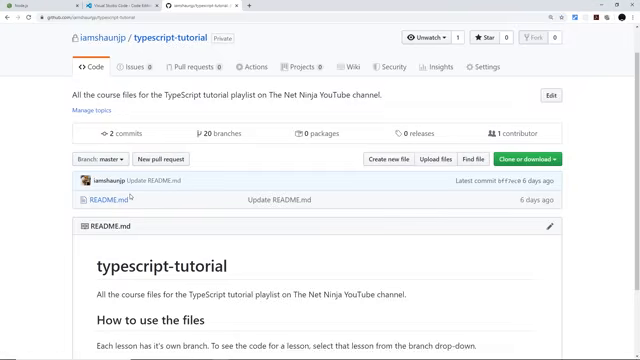Close the typescript-tutorial GitHub tab
Screen dimensions: 640x360
236,6
